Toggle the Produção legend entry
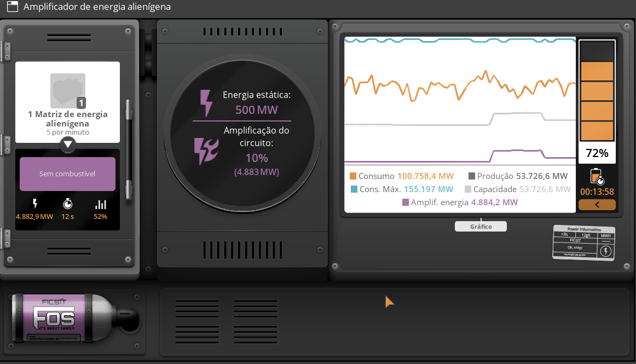 [518, 176]
